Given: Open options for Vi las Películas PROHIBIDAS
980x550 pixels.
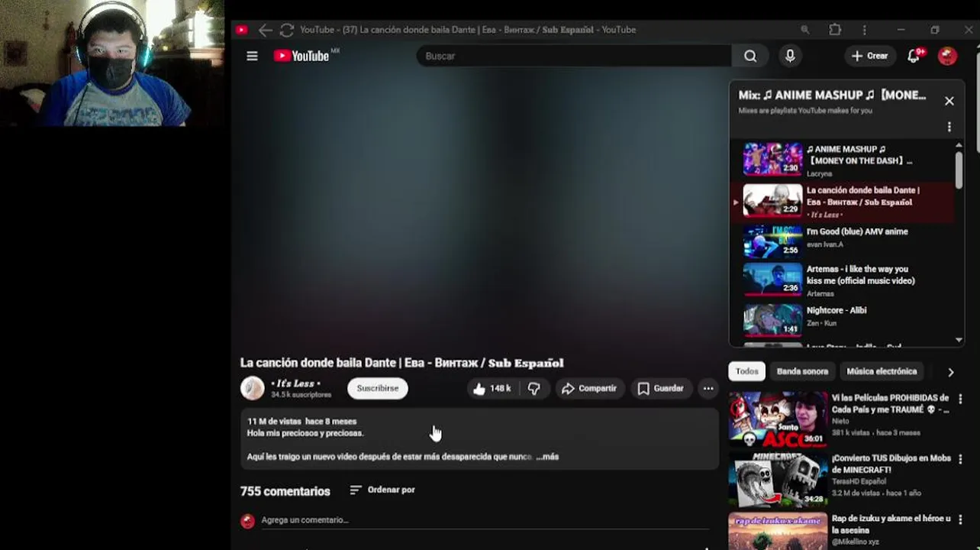Looking at the screenshot, I should pos(960,399).
